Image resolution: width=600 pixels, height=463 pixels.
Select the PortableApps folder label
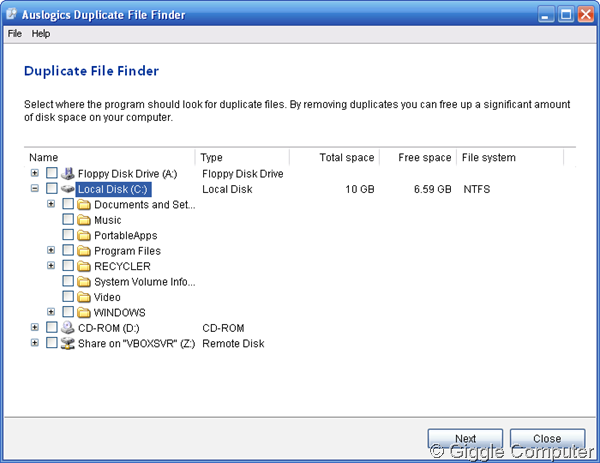pos(126,236)
